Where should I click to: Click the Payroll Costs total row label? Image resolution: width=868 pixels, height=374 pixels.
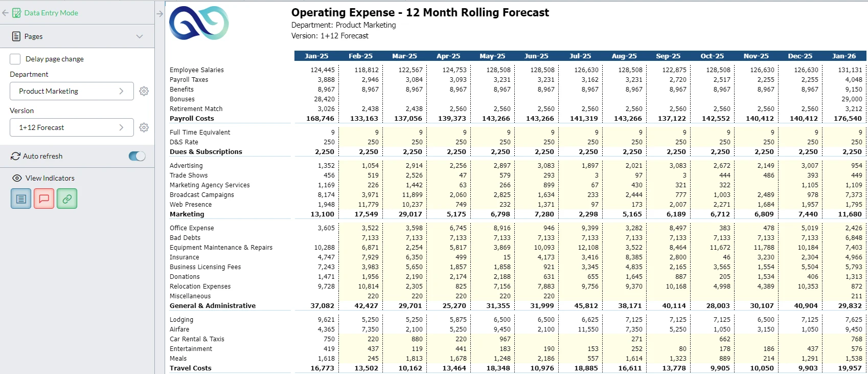point(192,118)
